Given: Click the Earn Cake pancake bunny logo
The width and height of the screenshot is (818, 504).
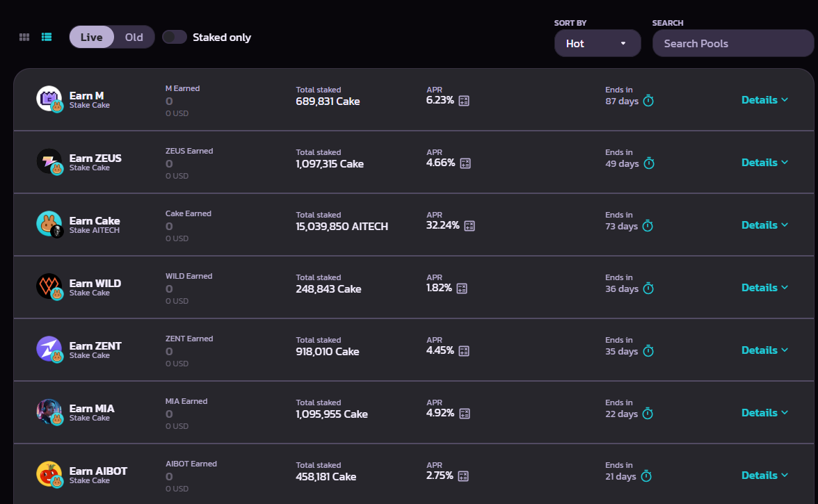Looking at the screenshot, I should [49, 224].
